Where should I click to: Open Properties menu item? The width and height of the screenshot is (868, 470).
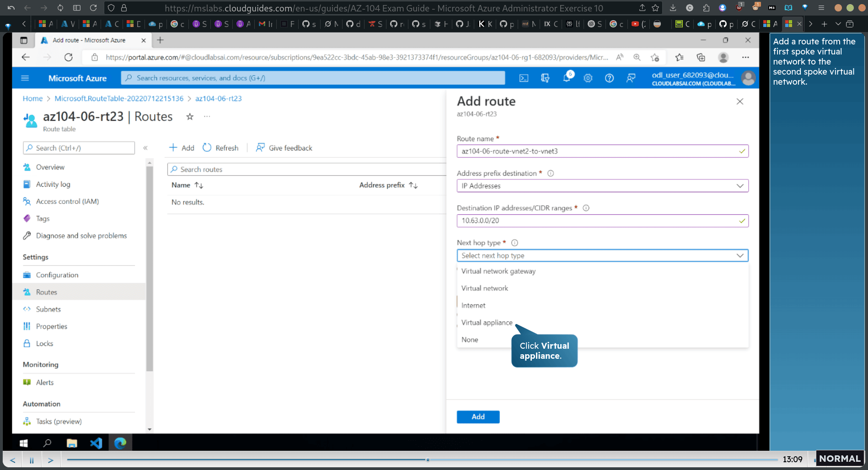point(51,326)
